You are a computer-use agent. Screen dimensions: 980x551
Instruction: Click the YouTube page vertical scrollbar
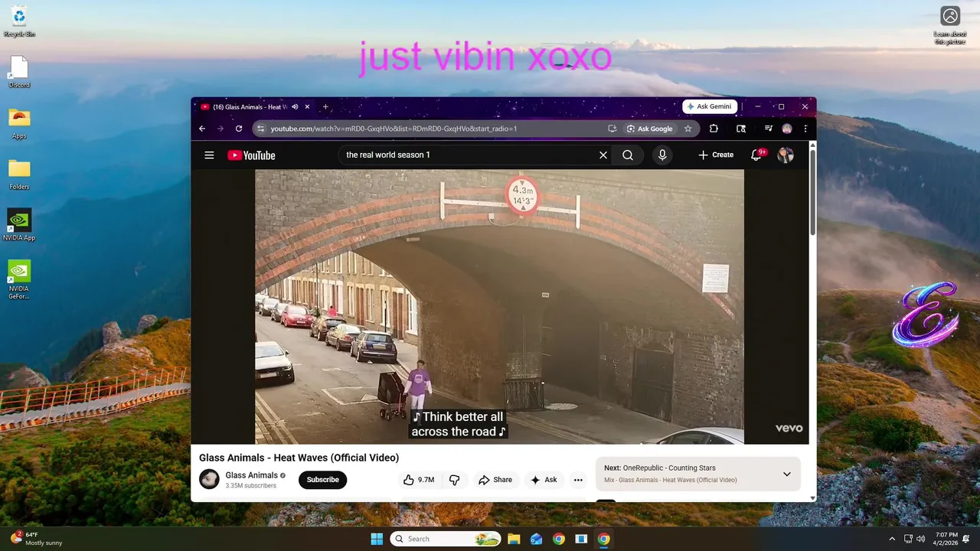tap(812, 191)
